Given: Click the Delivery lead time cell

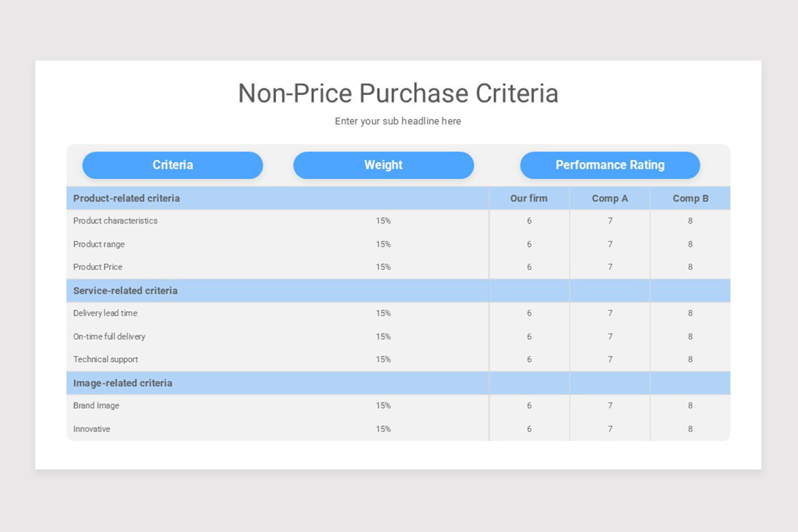Looking at the screenshot, I should [106, 313].
